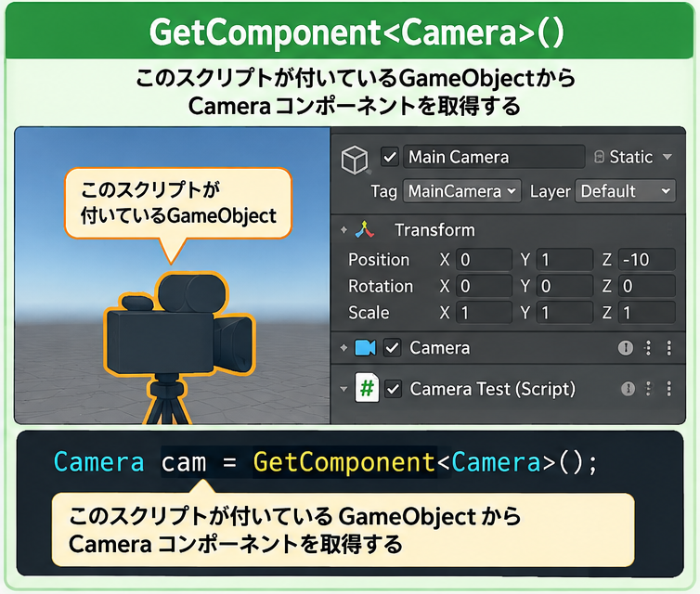This screenshot has height=594, width=700.
Task: Click the Camera component title
Action: (x=440, y=348)
